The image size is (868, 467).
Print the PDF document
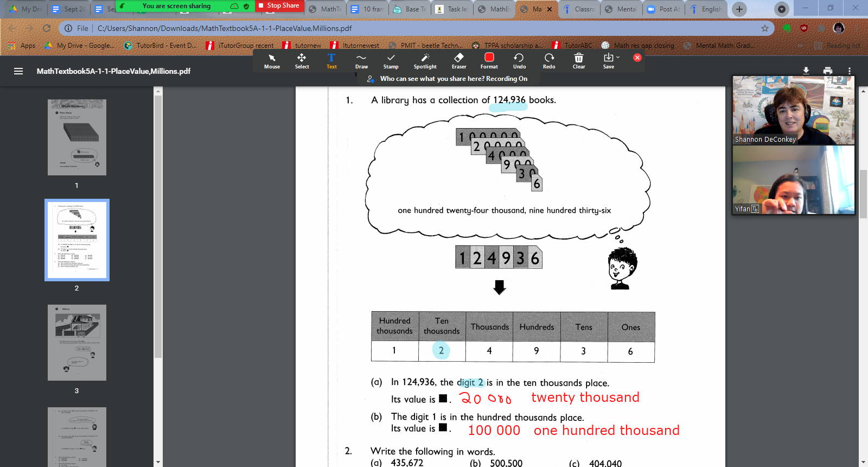828,71
